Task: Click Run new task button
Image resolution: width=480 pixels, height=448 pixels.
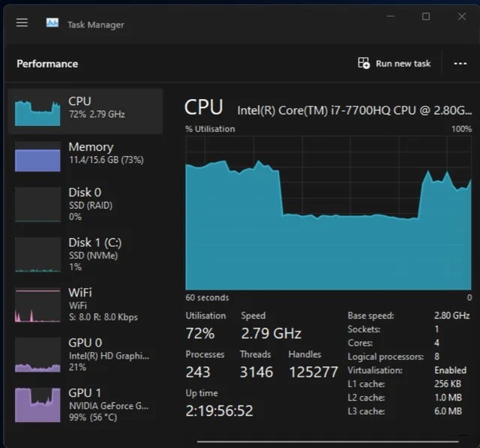Action: click(x=394, y=63)
